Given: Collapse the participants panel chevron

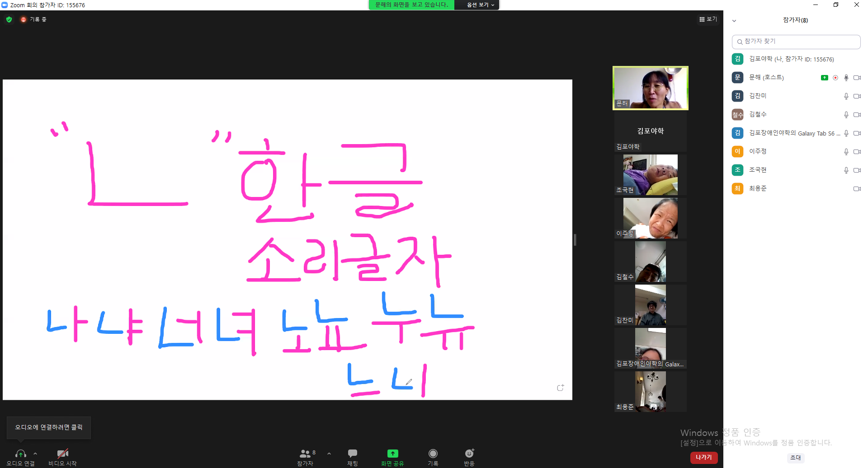Looking at the screenshot, I should coord(734,21).
